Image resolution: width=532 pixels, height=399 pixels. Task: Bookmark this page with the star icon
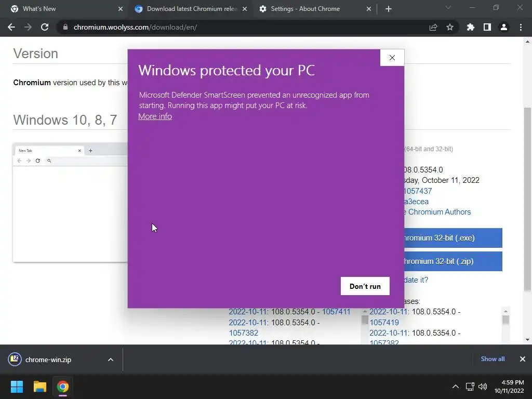(x=449, y=27)
